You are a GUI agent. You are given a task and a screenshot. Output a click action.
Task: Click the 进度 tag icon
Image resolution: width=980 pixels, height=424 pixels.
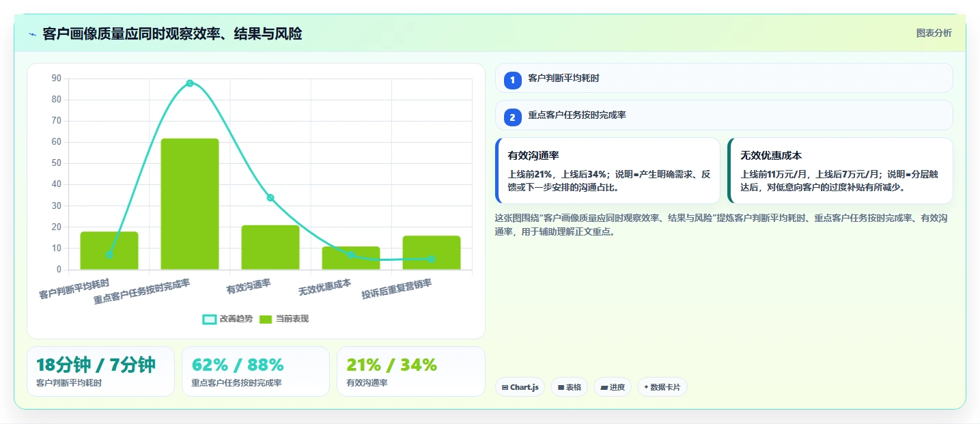(x=604, y=387)
